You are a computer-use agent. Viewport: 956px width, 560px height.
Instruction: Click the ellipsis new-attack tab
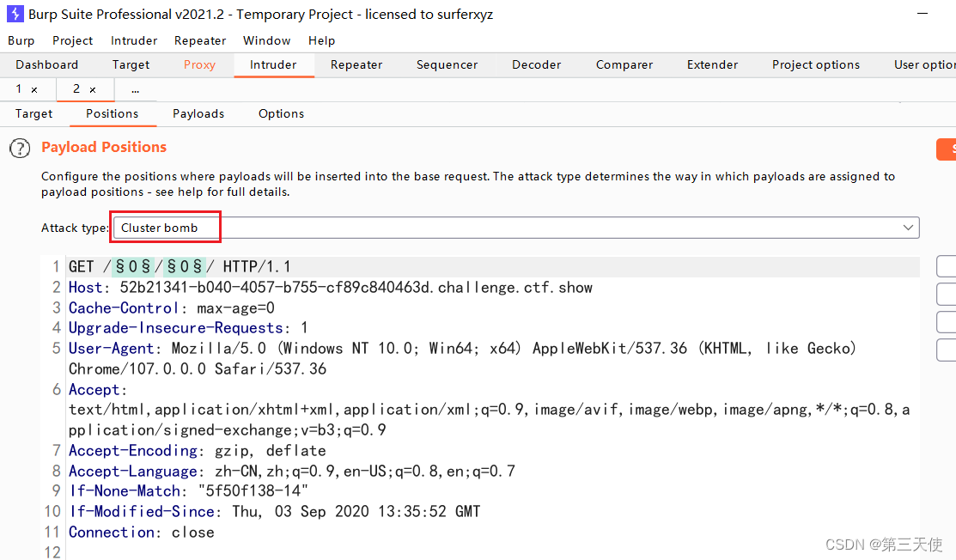(136, 90)
